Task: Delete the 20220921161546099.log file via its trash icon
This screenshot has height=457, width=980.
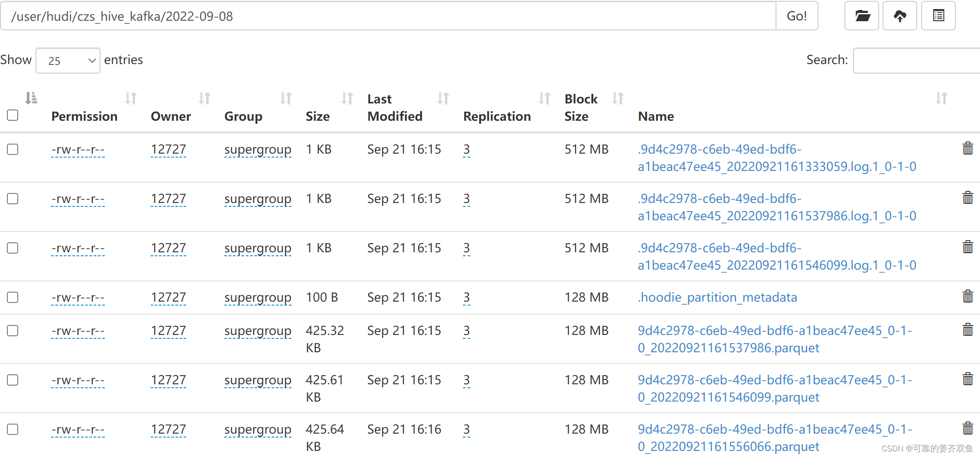Action: [x=967, y=247]
